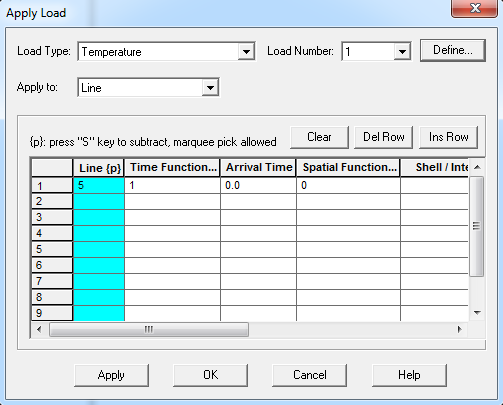503x405 pixels.
Task: Select Line cell with value 5
Action: point(99,185)
